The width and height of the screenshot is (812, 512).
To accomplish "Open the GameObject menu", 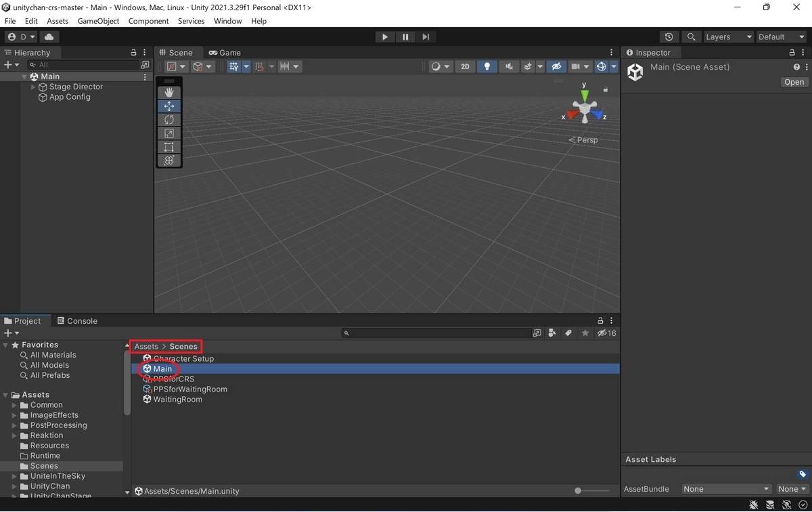I will coord(98,21).
